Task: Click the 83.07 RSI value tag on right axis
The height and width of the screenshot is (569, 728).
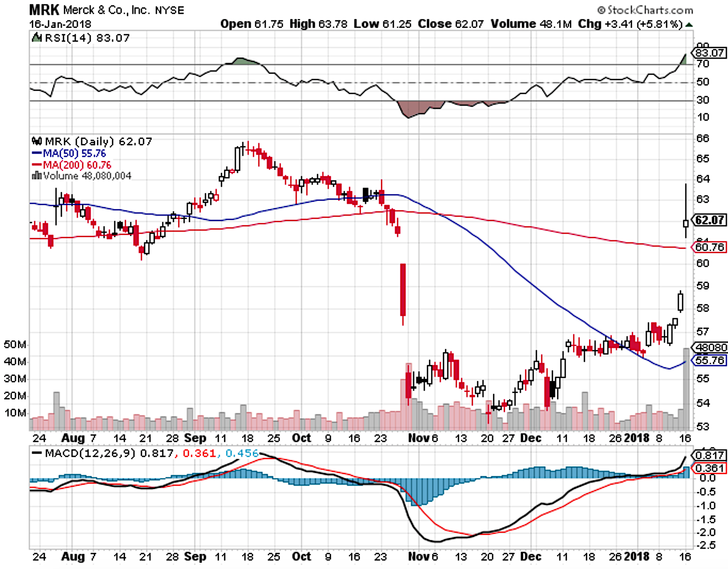Action: [709, 53]
